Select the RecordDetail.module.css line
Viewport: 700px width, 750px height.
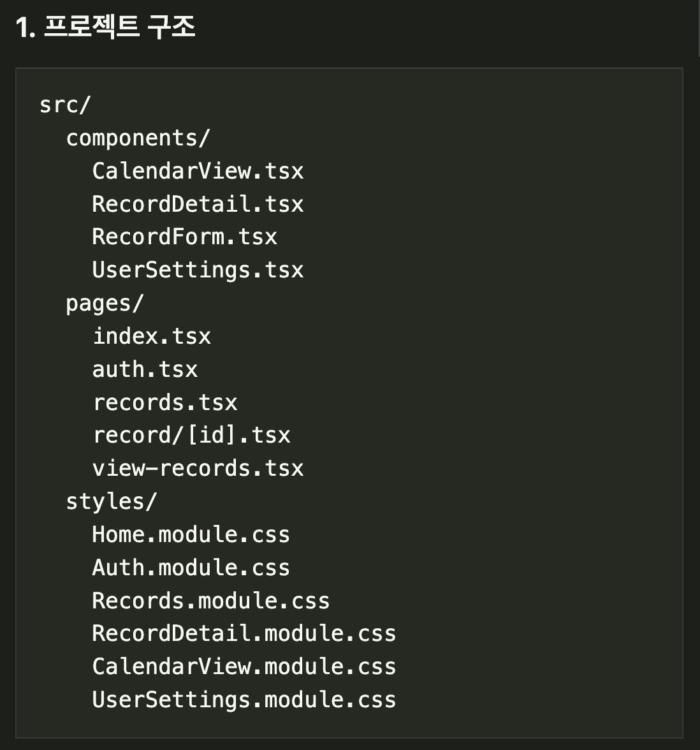tap(244, 633)
